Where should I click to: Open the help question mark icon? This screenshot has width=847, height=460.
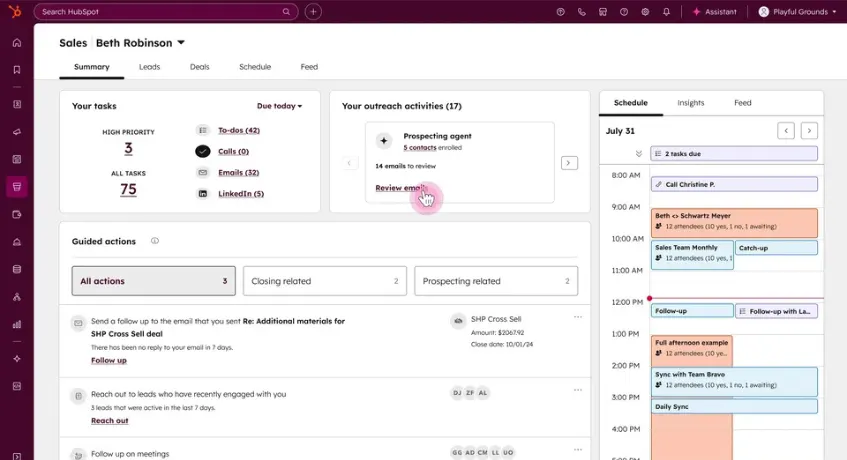click(x=624, y=12)
